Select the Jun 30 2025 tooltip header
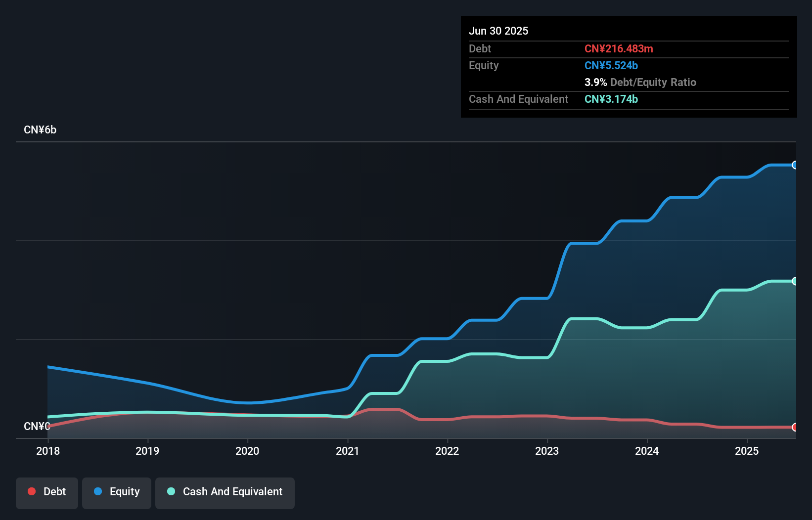 (498, 31)
